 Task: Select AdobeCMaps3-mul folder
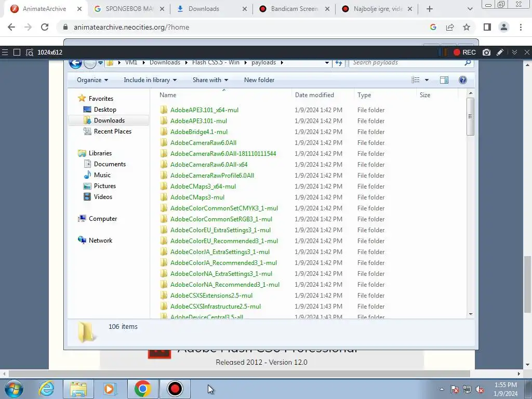(197, 197)
